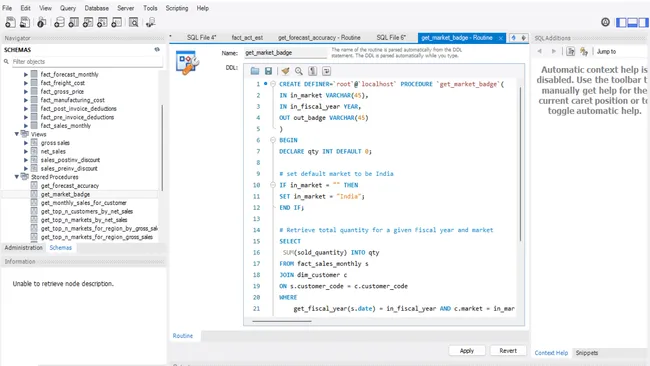
Task: Click the context help forward arrow
Action: [x=554, y=51]
